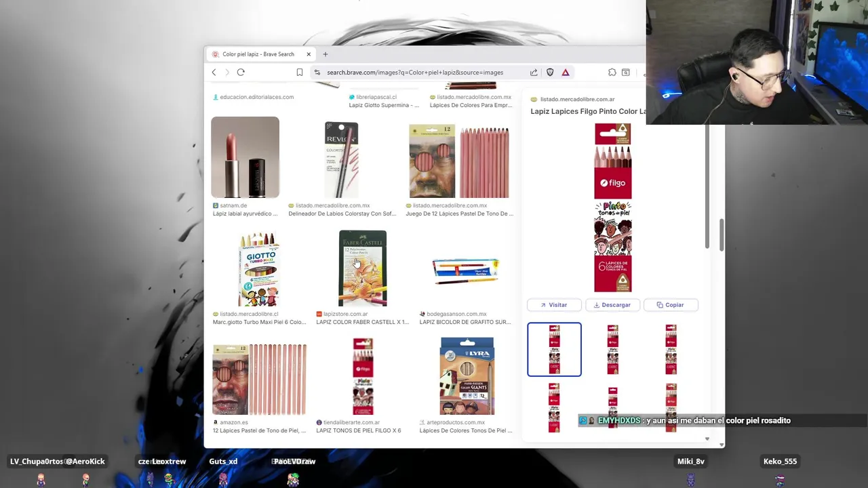Image resolution: width=868 pixels, height=488 pixels.
Task: Select the highlighted first related Filgo thumbnail
Action: [554, 349]
